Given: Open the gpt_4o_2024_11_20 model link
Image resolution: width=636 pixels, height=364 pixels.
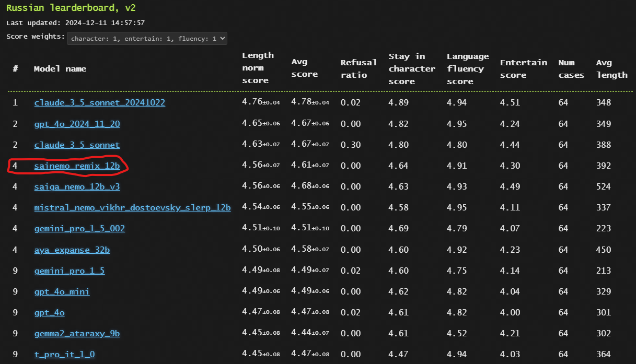Looking at the screenshot, I should point(78,124).
